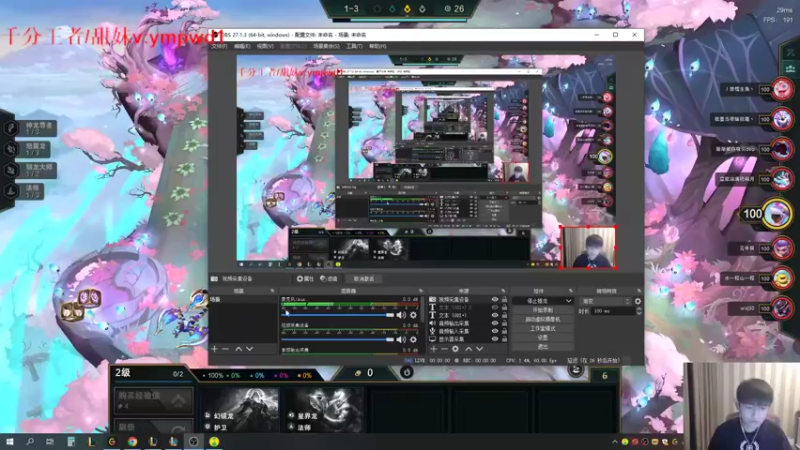Lock the 文本 (GDI+) source
Image resolution: width=800 pixels, height=450 pixels.
(504, 315)
